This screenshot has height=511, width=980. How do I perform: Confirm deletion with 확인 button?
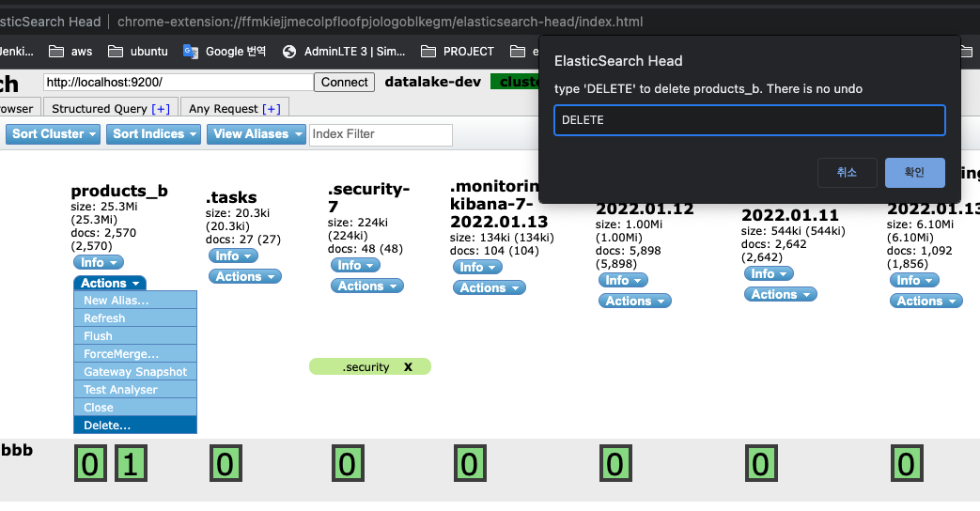(914, 173)
